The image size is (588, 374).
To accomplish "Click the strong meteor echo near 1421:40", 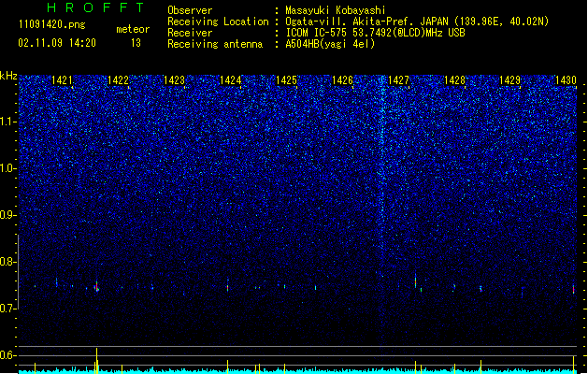I will [96, 287].
